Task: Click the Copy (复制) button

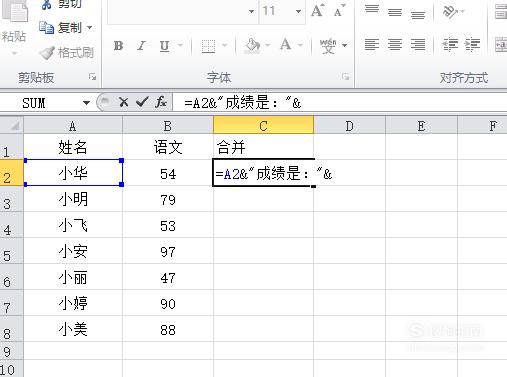Action: (61, 27)
